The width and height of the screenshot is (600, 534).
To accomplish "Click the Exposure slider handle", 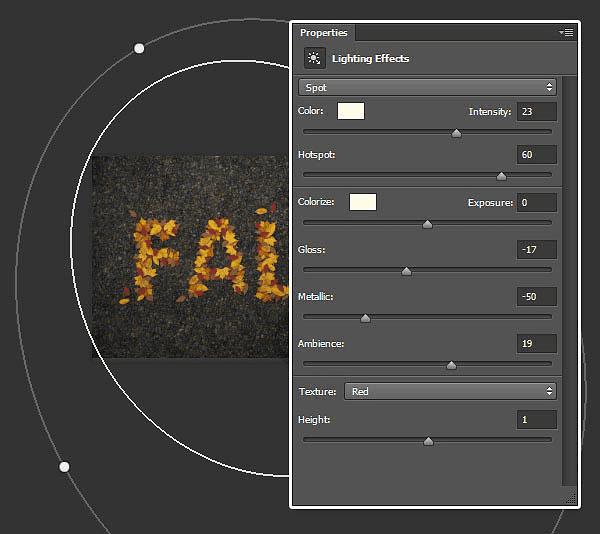I will pyautogui.click(x=427, y=224).
